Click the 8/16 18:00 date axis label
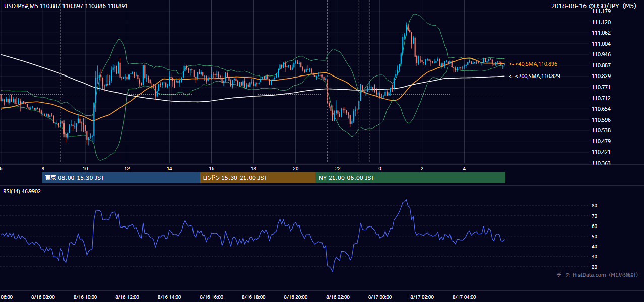The height and width of the screenshot is (302, 644). pos(253,297)
